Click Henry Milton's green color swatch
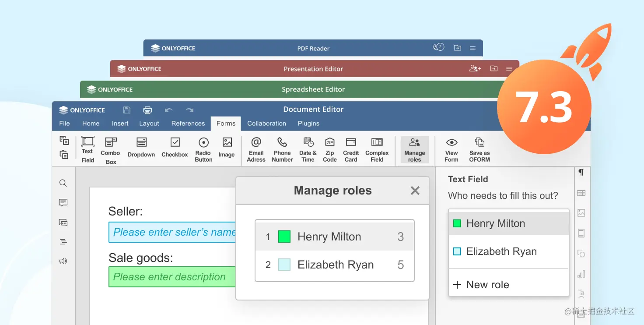Viewport: 644px width, 325px height. 284,236
